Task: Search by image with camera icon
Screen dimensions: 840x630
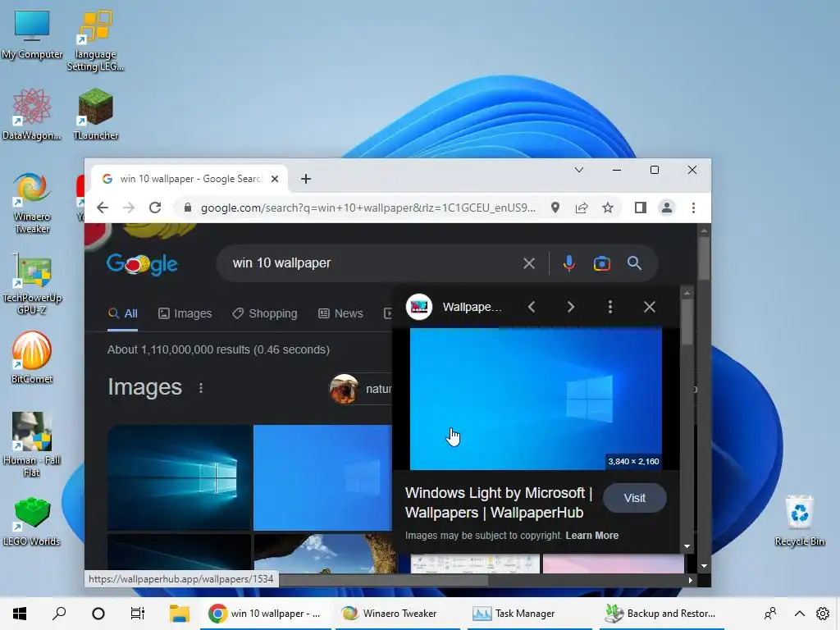Action: point(601,263)
